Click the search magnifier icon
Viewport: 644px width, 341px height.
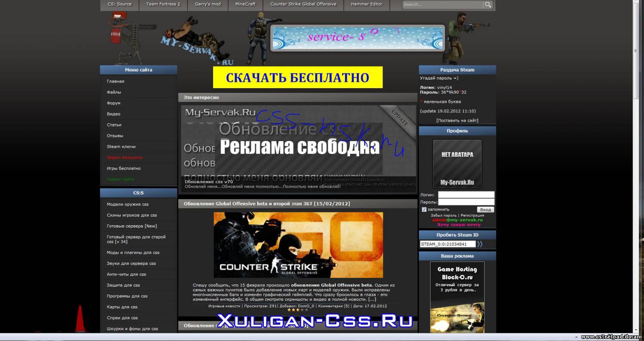coord(488,5)
